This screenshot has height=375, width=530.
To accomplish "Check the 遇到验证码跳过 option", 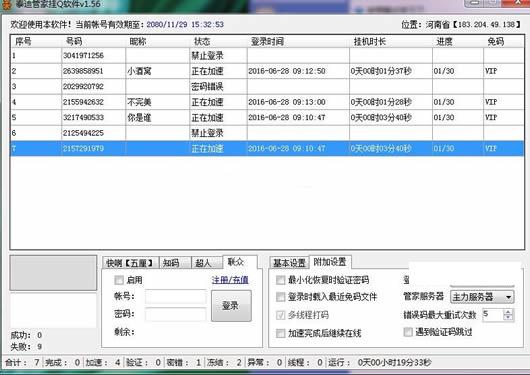I will (408, 332).
